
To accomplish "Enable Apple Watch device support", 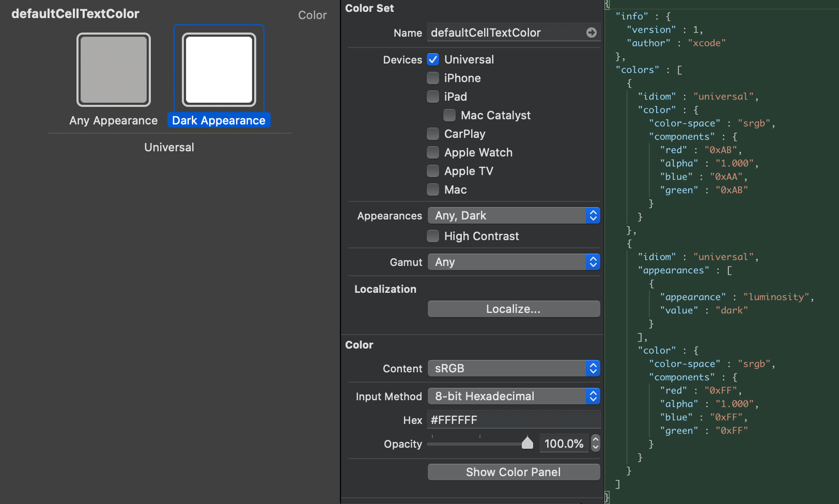I will coord(433,152).
